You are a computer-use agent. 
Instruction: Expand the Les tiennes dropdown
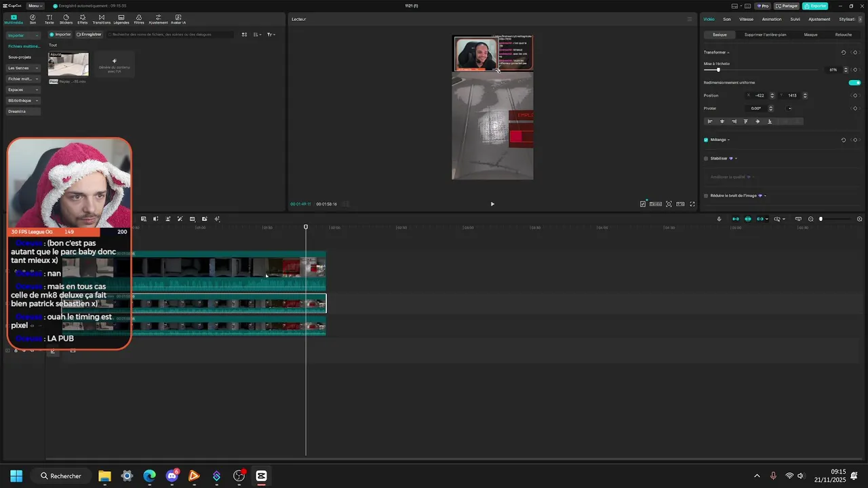coord(37,68)
